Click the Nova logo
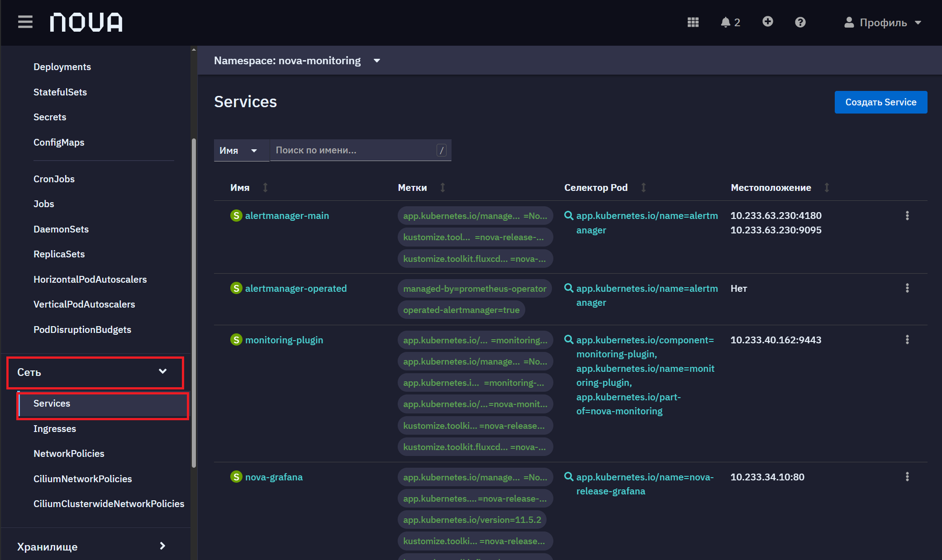Screen dimensions: 942x560 tap(86, 22)
